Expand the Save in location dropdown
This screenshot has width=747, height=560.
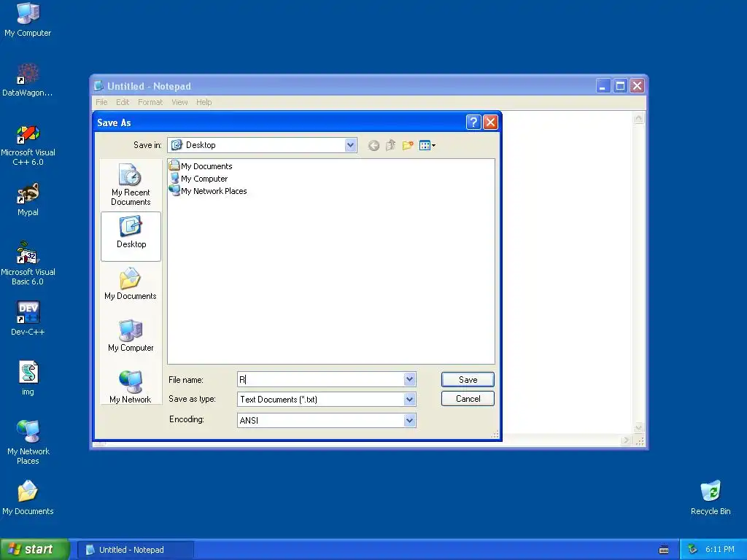pyautogui.click(x=351, y=145)
